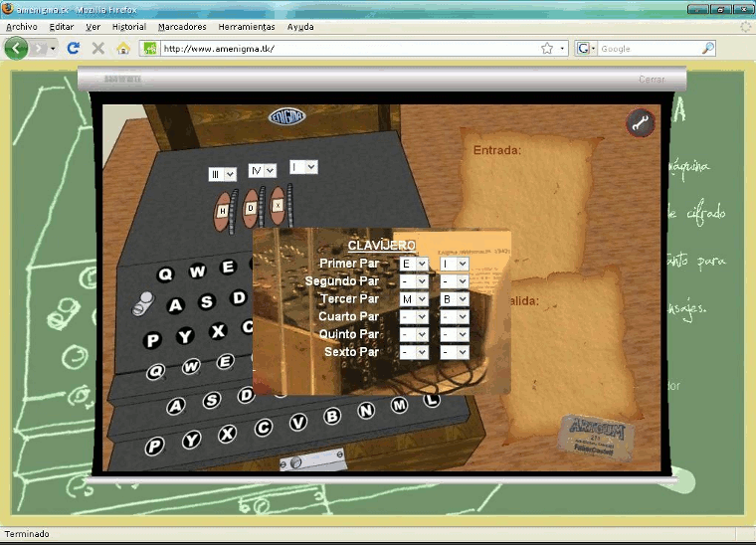Open the home page icon
This screenshot has width=756, height=545.
point(123,48)
